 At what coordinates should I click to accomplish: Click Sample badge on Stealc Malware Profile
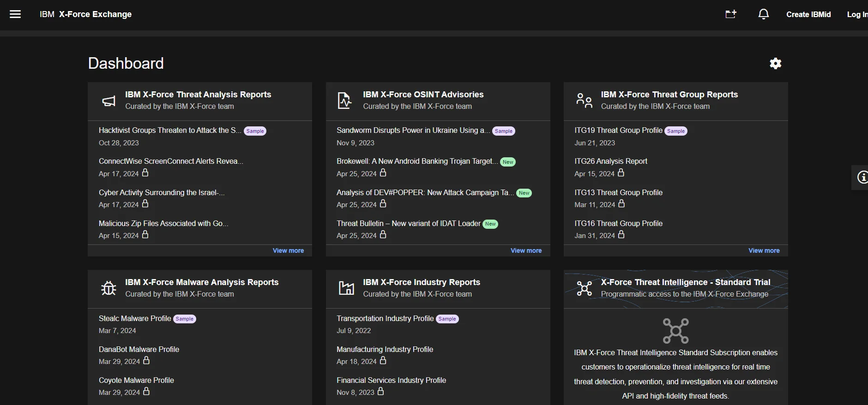tap(185, 319)
